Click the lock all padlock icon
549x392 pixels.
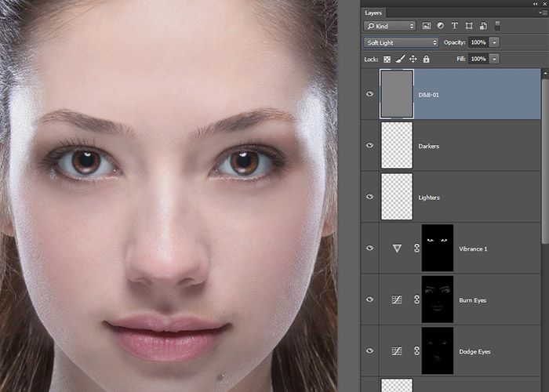(x=426, y=59)
